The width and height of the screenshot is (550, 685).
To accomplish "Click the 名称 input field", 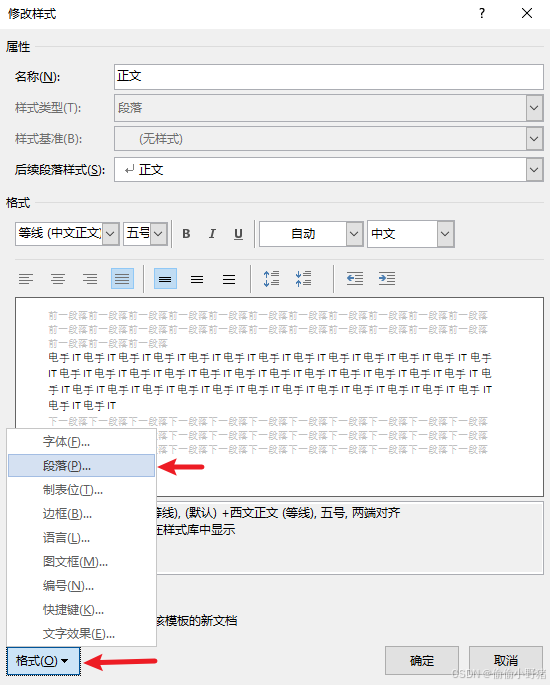I will coord(329,76).
